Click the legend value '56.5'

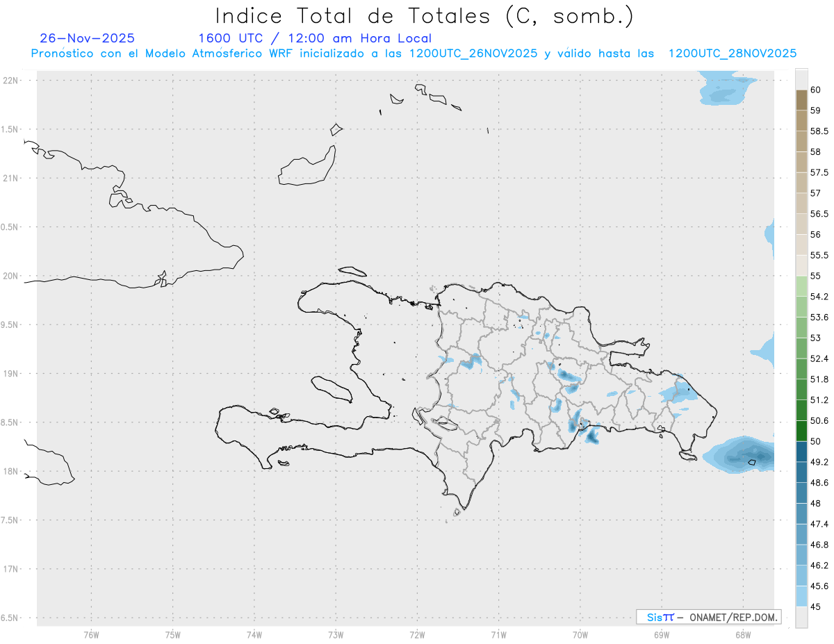[x=819, y=214]
